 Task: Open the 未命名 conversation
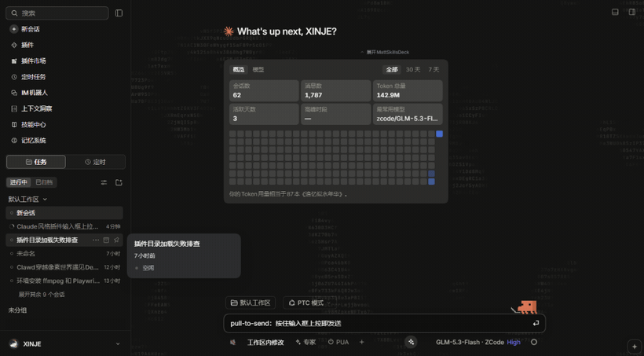pyautogui.click(x=64, y=254)
